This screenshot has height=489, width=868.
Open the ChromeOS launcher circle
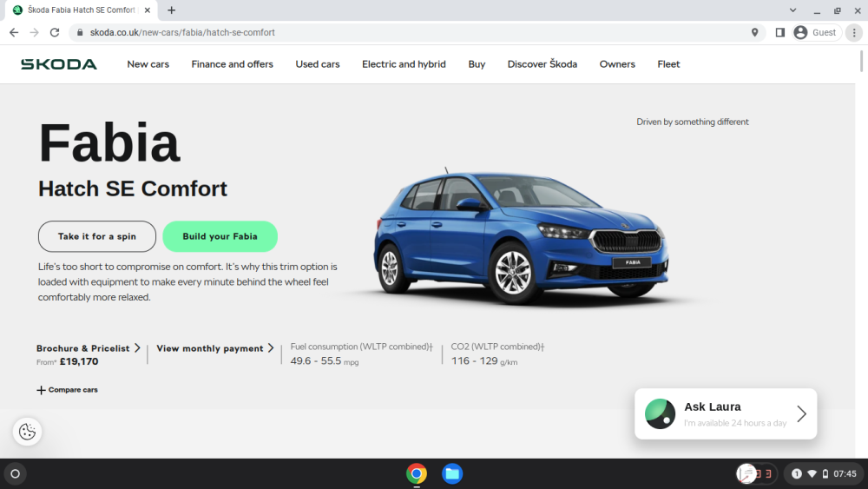pos(16,474)
